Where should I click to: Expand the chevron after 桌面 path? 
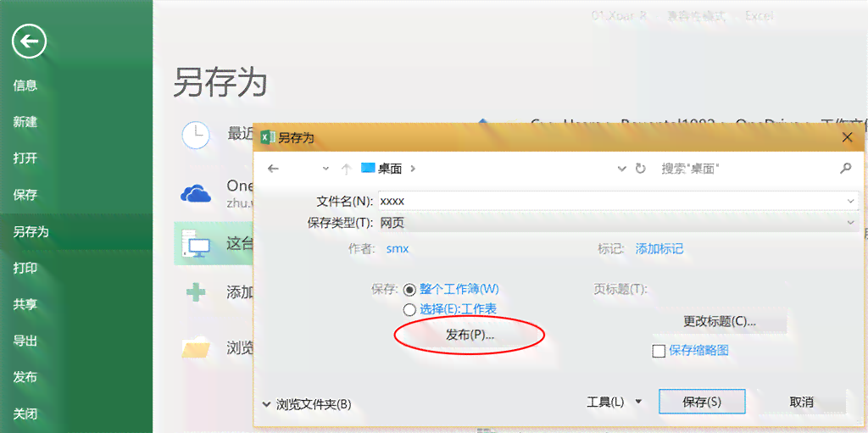click(x=413, y=169)
